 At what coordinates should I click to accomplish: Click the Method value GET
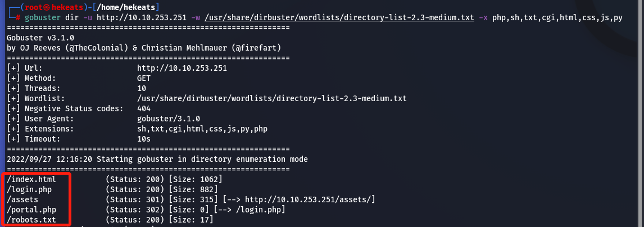point(144,78)
